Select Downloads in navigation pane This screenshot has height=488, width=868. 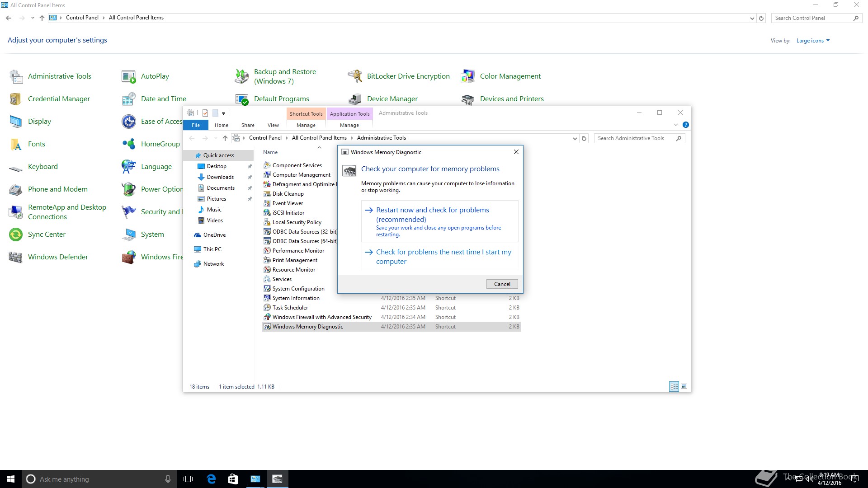point(220,177)
